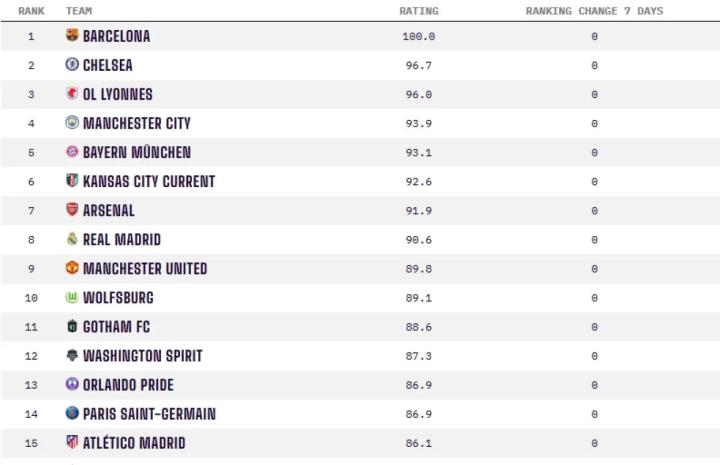Click the Real Madrid crest icon
Viewport: 720px width, 465px height.
[x=72, y=239]
